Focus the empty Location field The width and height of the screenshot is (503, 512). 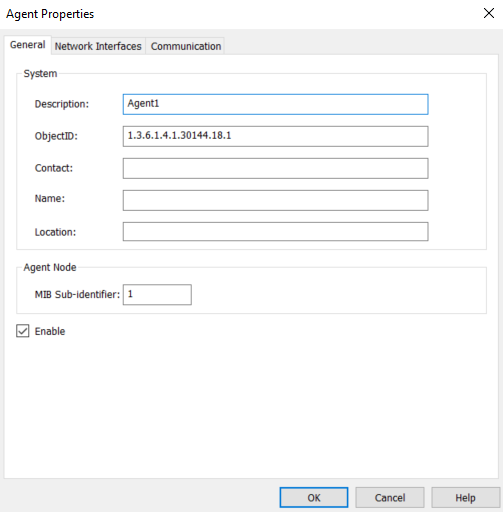[275, 232]
